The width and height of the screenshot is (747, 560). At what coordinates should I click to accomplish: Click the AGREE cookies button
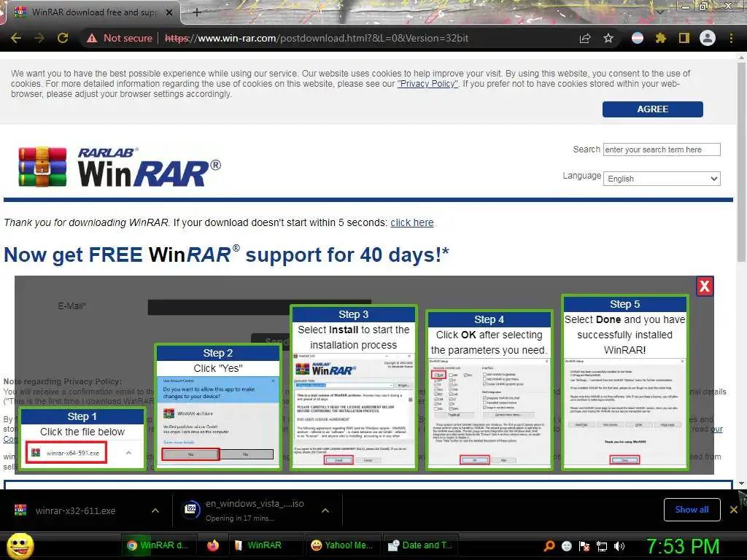(x=652, y=109)
